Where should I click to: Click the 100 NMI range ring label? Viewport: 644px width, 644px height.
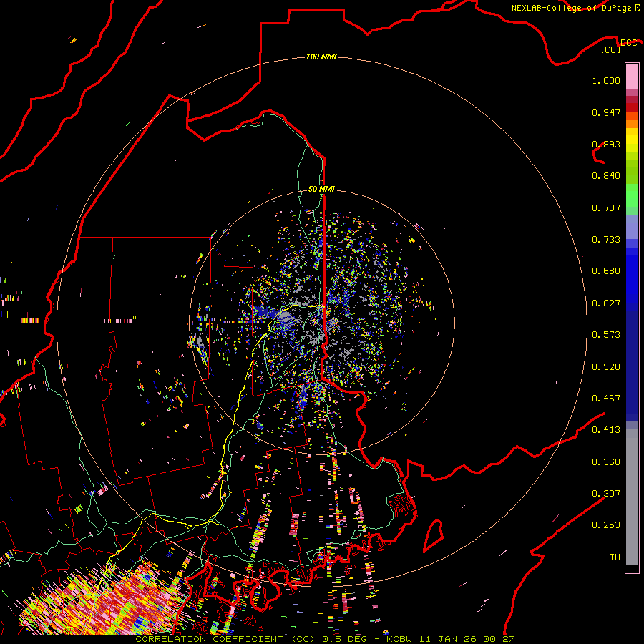tap(321, 57)
